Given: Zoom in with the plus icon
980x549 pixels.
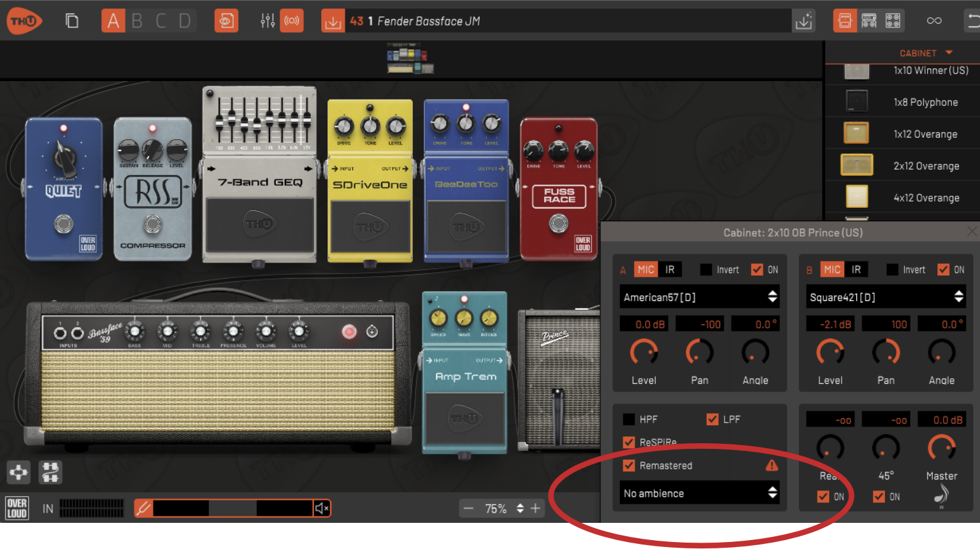Looking at the screenshot, I should [x=535, y=508].
